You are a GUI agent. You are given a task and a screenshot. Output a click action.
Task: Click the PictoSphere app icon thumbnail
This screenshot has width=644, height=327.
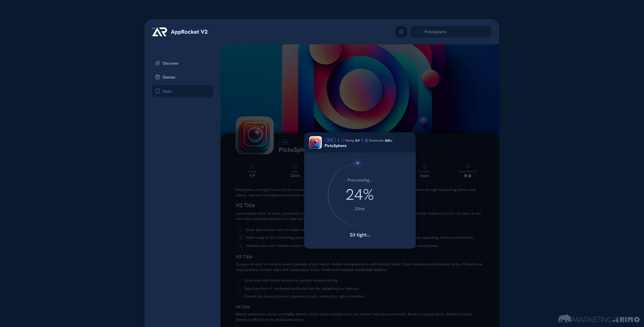tap(315, 142)
